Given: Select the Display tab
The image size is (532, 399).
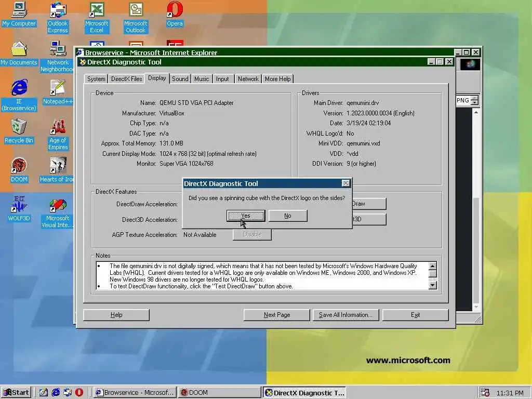Looking at the screenshot, I should click(157, 78).
